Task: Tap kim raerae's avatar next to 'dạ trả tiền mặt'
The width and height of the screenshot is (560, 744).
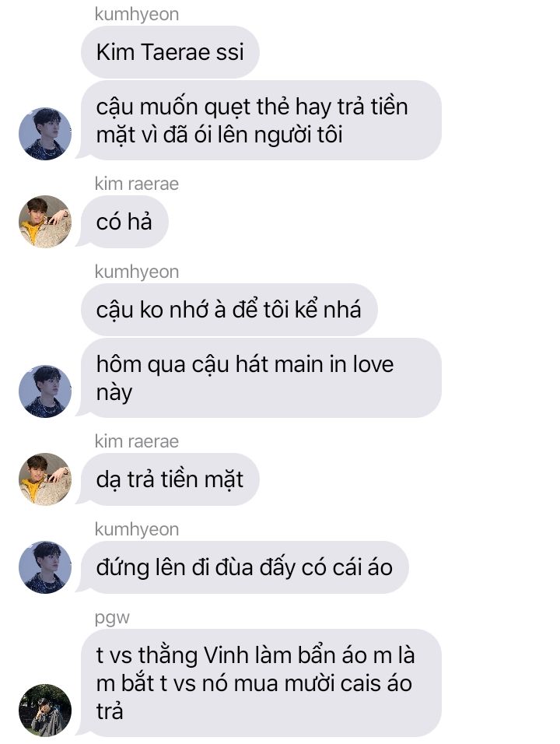Action: [x=45, y=479]
